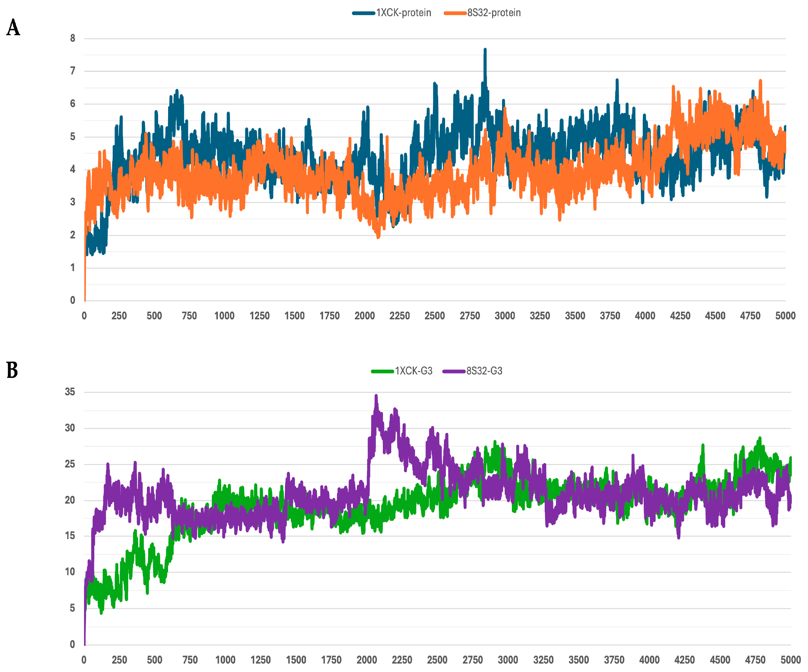Click the 1XCK-G3 green legend swatch
This screenshot has height=672, width=808.
(x=382, y=371)
